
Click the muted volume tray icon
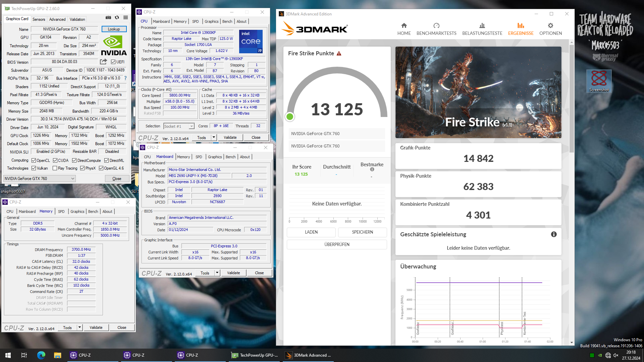pos(616,355)
